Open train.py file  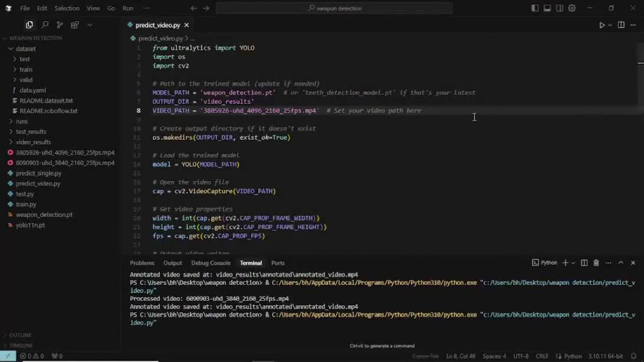point(61,204)
